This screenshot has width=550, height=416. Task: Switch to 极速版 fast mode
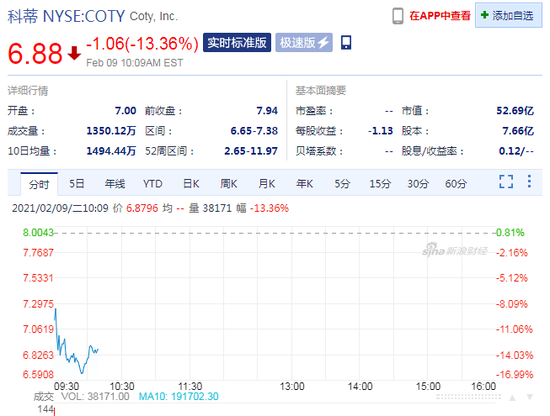304,43
